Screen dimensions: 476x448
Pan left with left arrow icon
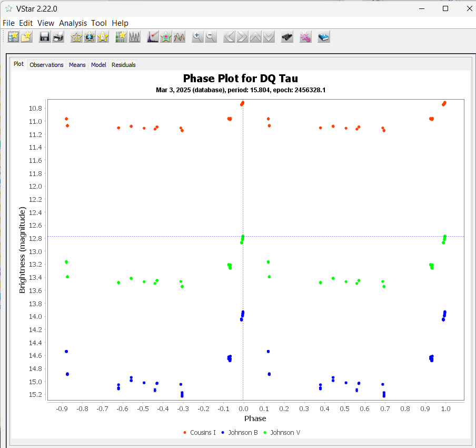point(229,37)
